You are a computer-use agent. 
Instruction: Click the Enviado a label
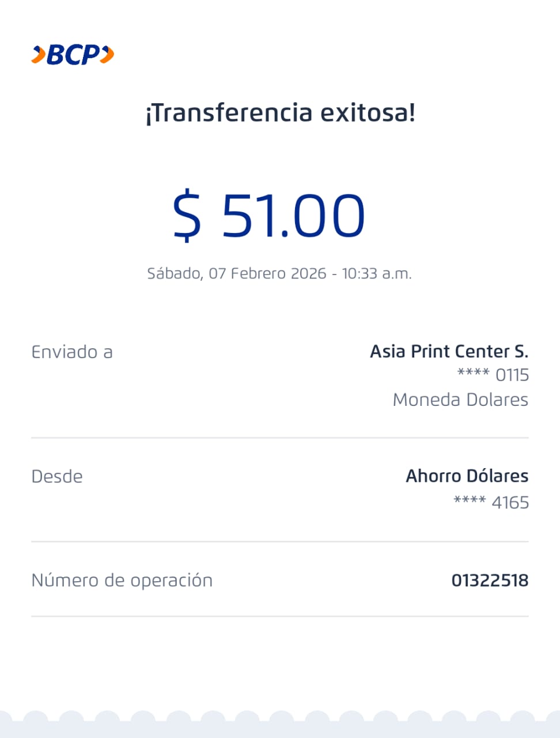[72, 352]
